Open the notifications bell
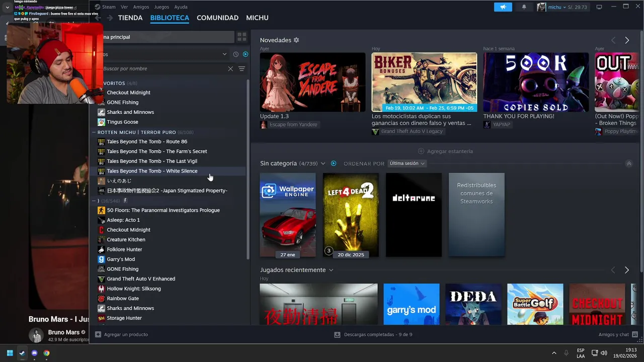644x362 pixels. (x=524, y=7)
